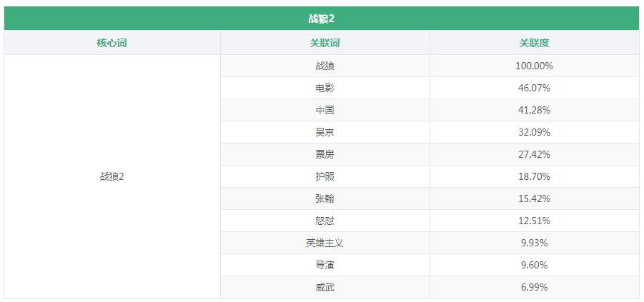Select the related word 英雄主义
The width and height of the screenshot is (644, 302).
pos(325,243)
